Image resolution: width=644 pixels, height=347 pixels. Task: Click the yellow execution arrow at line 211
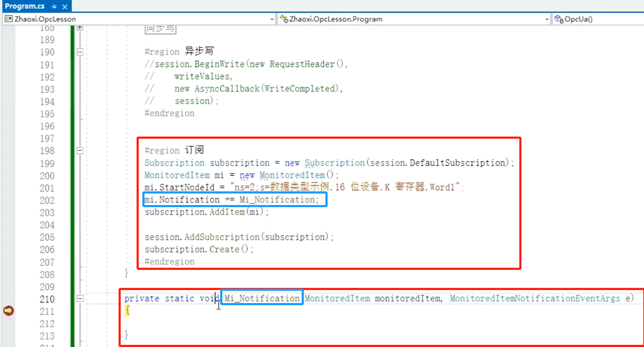point(9,310)
